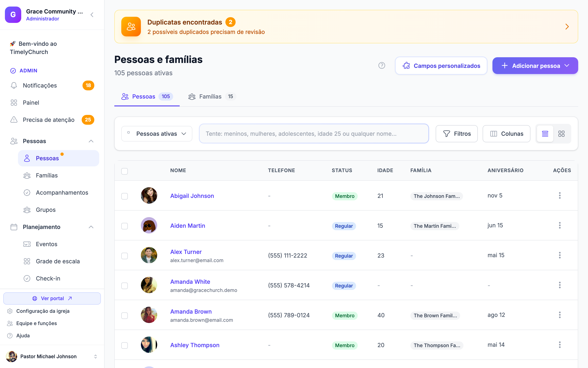Open Abigail Johnson's profile link
The image size is (588, 368).
(x=192, y=196)
